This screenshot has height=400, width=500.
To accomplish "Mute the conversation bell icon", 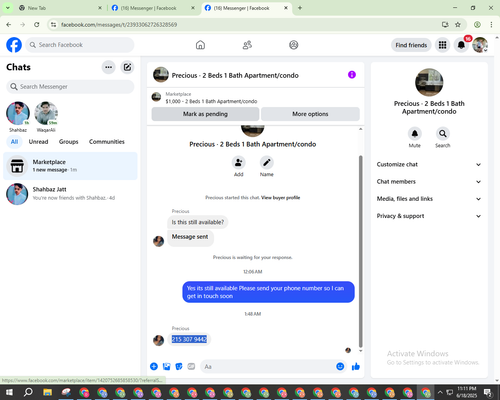I will (x=415, y=134).
